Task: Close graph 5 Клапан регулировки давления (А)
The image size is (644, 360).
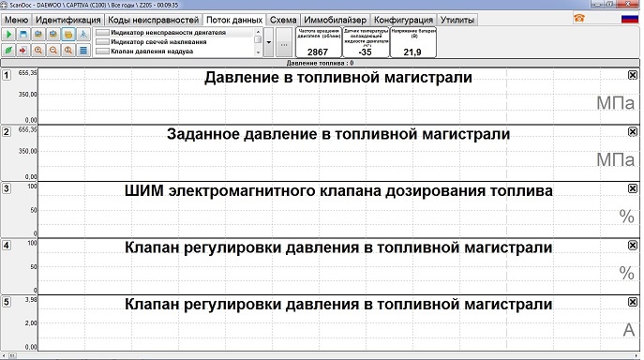Action: (633, 302)
